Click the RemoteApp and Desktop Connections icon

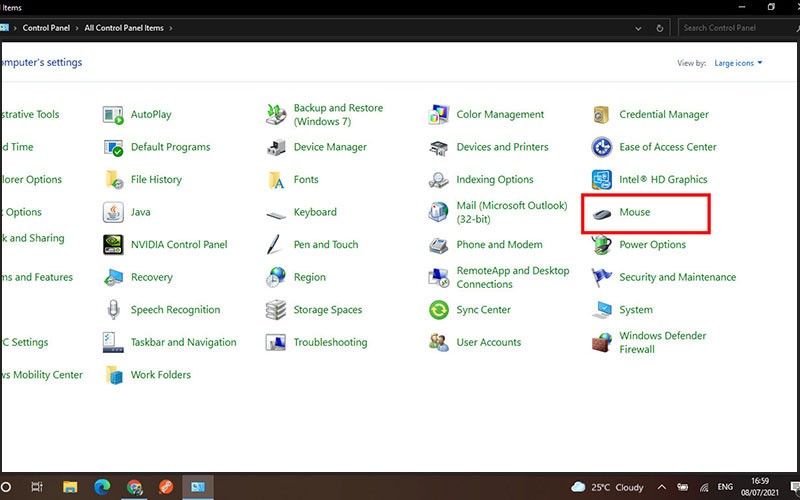tap(439, 278)
